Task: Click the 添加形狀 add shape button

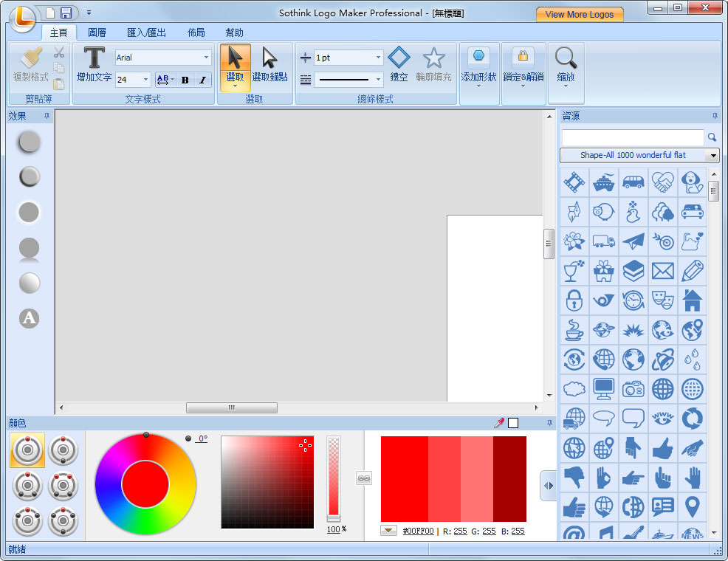Action: tap(478, 65)
